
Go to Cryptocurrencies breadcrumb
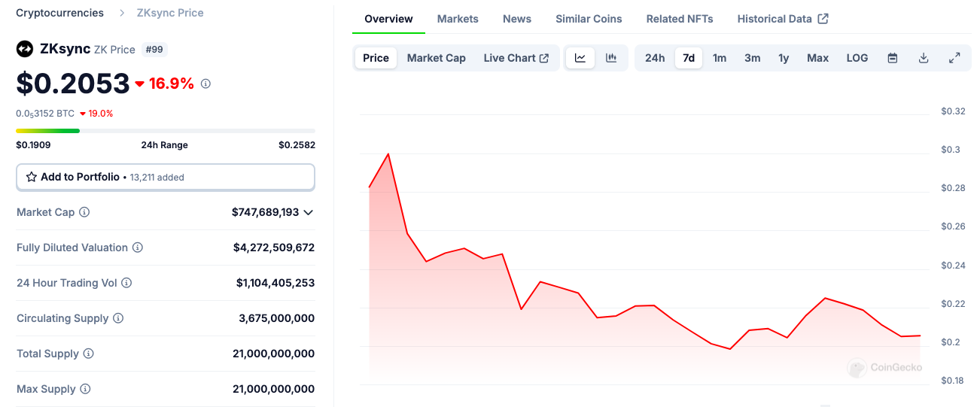pyautogui.click(x=60, y=13)
